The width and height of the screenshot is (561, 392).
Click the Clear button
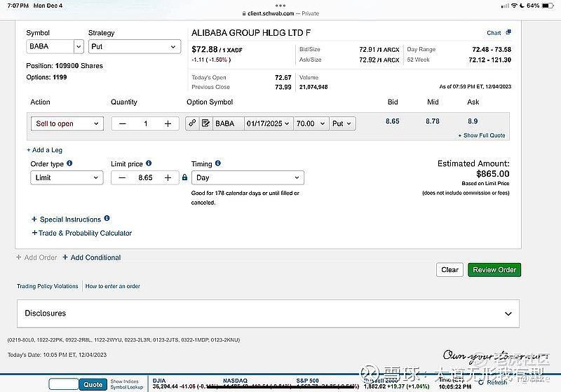450,270
